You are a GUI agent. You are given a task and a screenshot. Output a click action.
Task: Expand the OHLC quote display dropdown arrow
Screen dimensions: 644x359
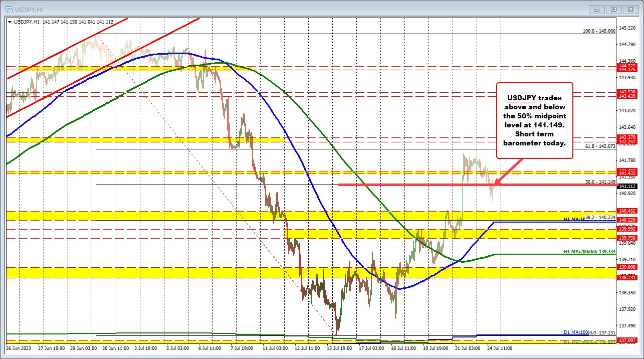click(10, 22)
